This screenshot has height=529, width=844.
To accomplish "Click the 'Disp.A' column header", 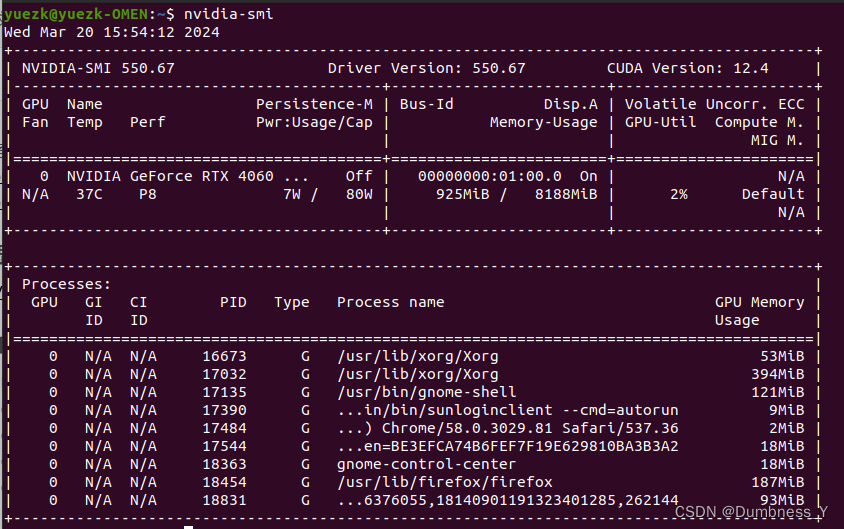I will [x=571, y=104].
